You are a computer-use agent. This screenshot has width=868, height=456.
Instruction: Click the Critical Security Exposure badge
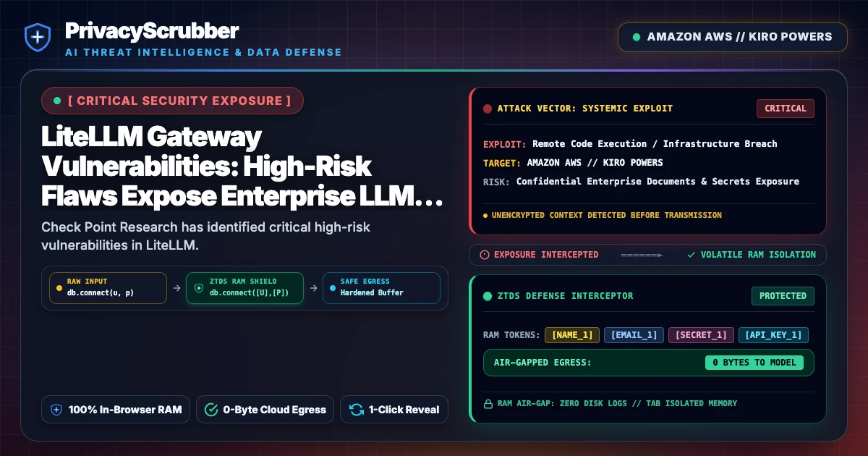(x=172, y=101)
